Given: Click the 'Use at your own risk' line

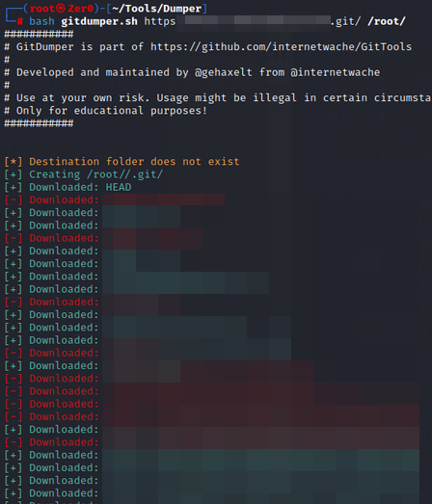Looking at the screenshot, I should [x=217, y=97].
